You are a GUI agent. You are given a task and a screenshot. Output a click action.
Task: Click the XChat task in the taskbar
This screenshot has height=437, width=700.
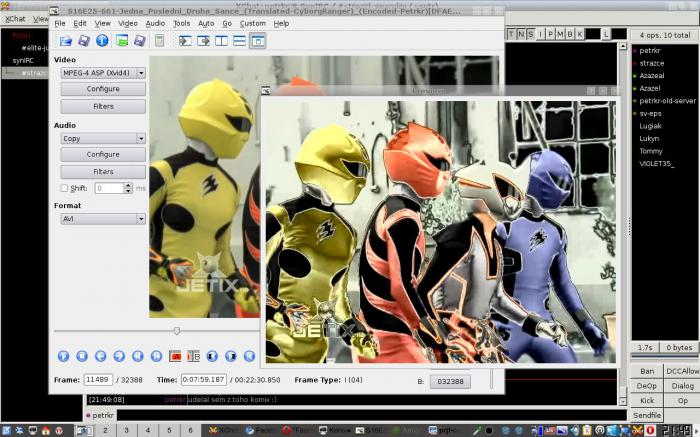pyautogui.click(x=224, y=430)
